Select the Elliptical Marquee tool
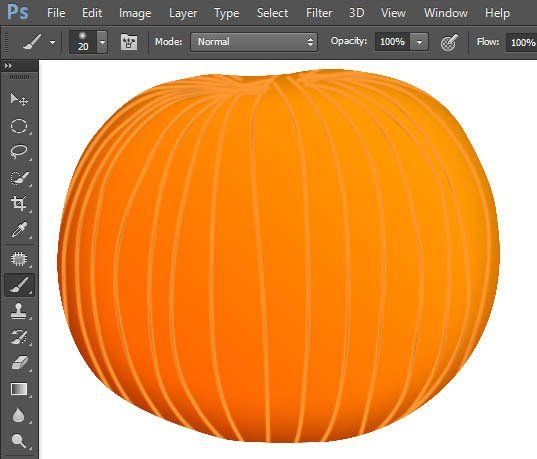This screenshot has height=459, width=537. click(x=19, y=126)
